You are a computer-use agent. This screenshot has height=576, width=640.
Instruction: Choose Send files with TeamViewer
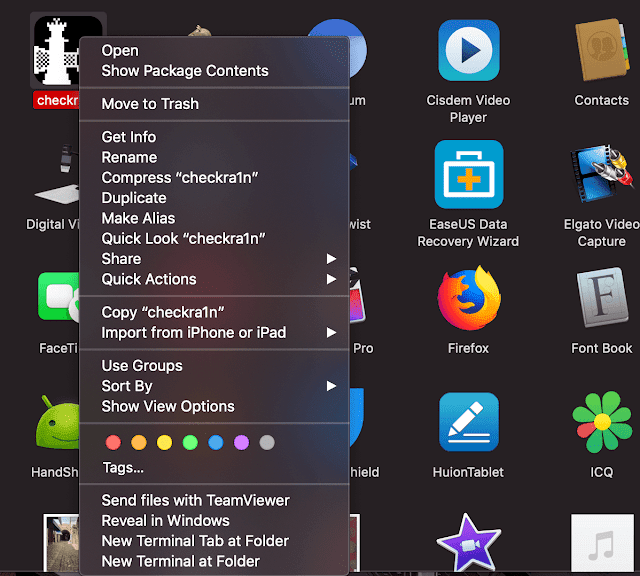pos(214,501)
